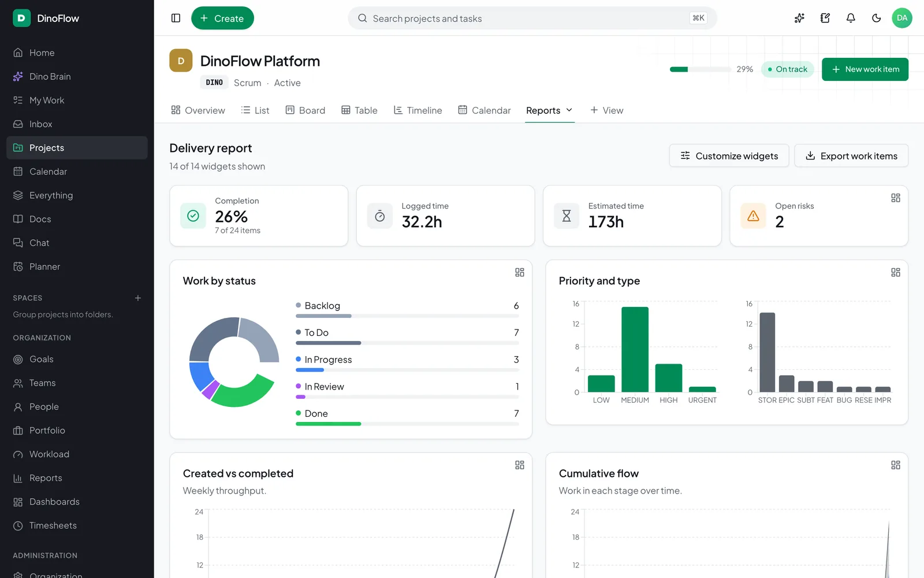Open widget options on Cumulative flow
924x578 pixels.
point(896,465)
